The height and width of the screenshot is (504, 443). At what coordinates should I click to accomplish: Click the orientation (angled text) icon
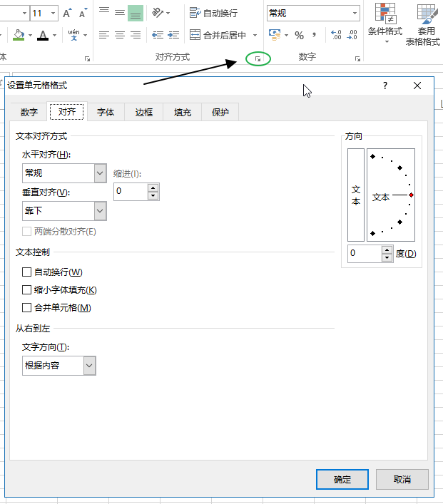pos(158,13)
